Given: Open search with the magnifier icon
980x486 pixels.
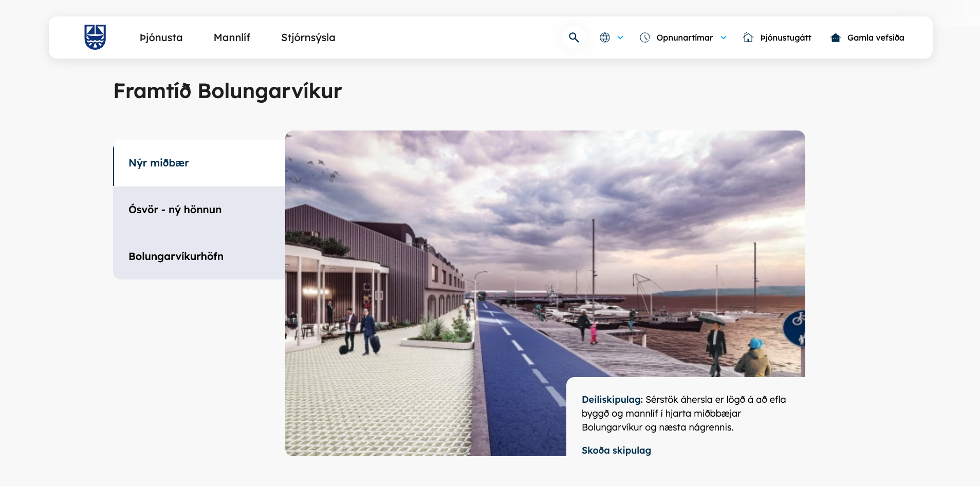Looking at the screenshot, I should tap(574, 38).
